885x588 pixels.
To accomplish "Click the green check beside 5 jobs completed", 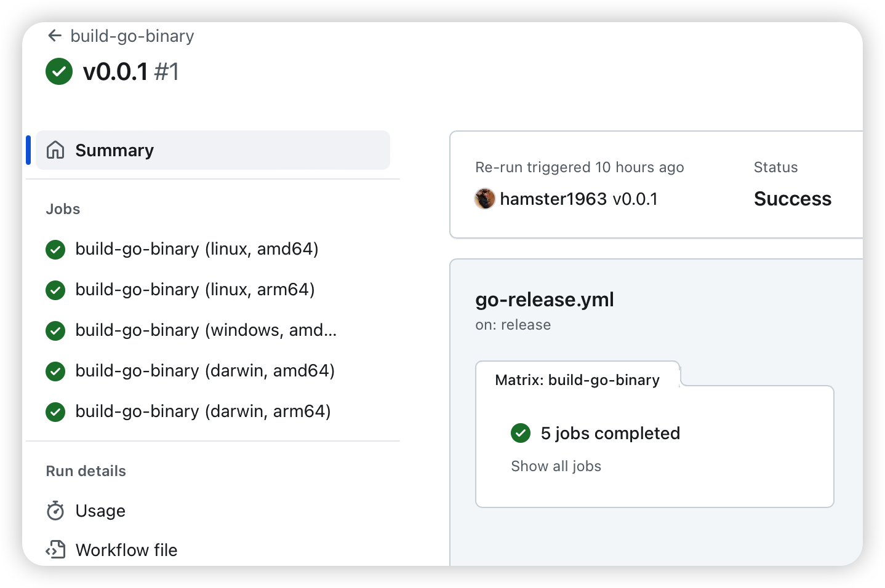I will (521, 433).
